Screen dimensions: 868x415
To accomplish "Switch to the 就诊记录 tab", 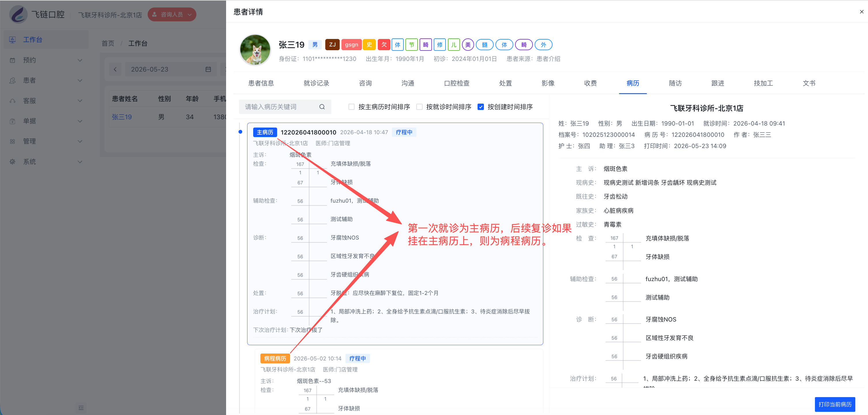I will coord(316,83).
